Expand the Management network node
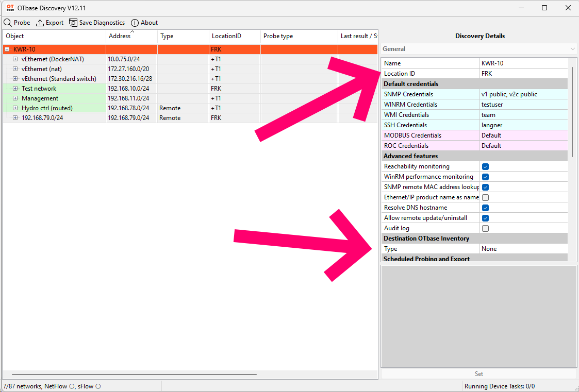Screen dimensions: 579x392 tap(15, 98)
